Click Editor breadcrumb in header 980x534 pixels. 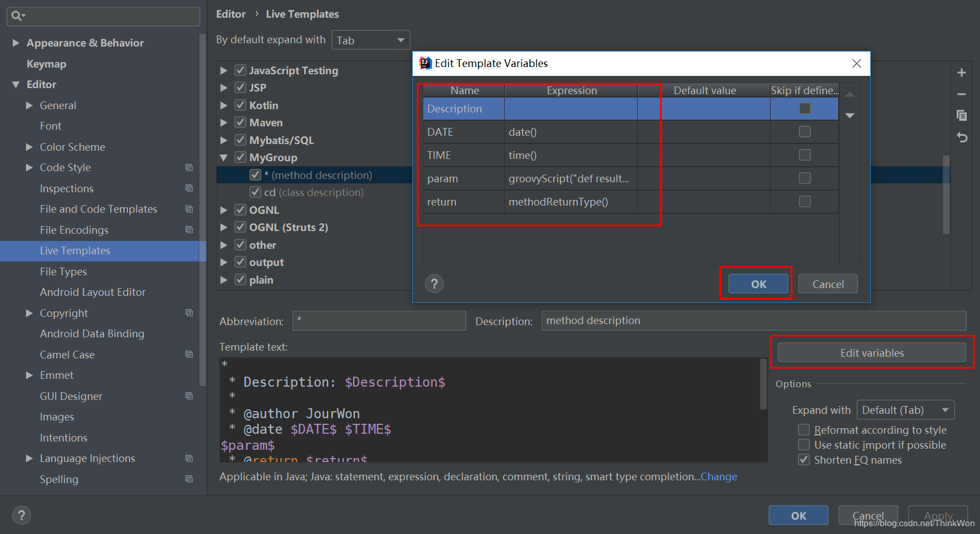[x=231, y=14]
